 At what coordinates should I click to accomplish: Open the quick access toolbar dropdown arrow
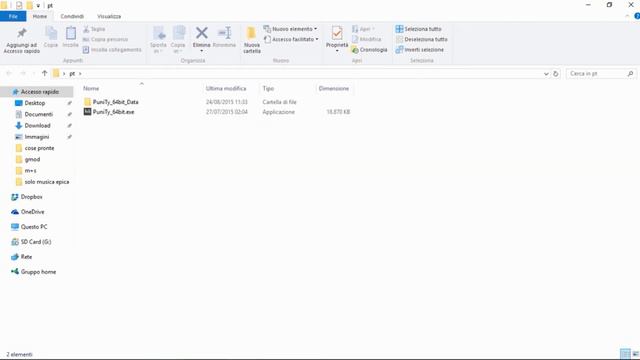pos(38,6)
